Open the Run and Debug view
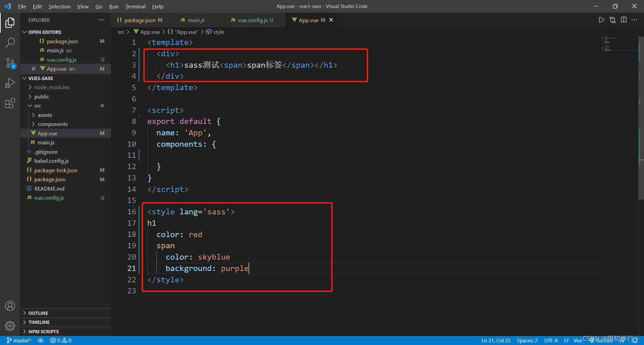The image size is (644, 345). point(10,83)
